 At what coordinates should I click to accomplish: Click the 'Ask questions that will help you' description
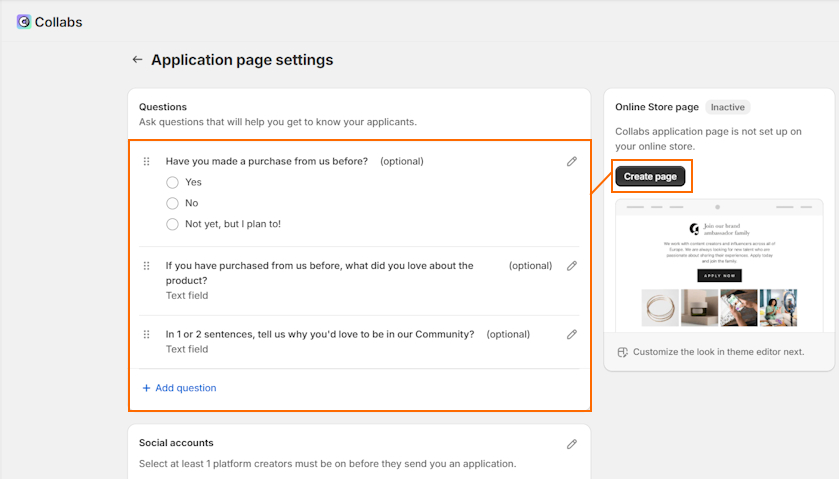[x=278, y=122]
